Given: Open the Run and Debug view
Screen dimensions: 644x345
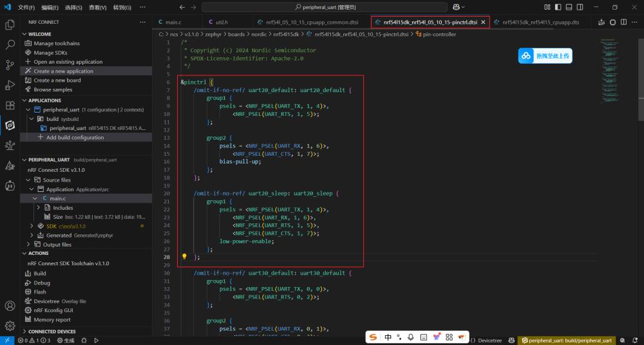Looking at the screenshot, I should point(10,85).
